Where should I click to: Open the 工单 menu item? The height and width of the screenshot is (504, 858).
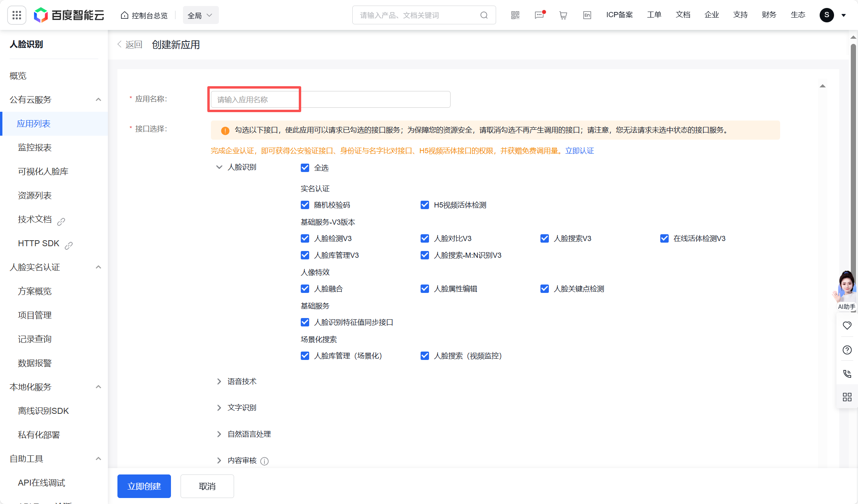point(654,15)
